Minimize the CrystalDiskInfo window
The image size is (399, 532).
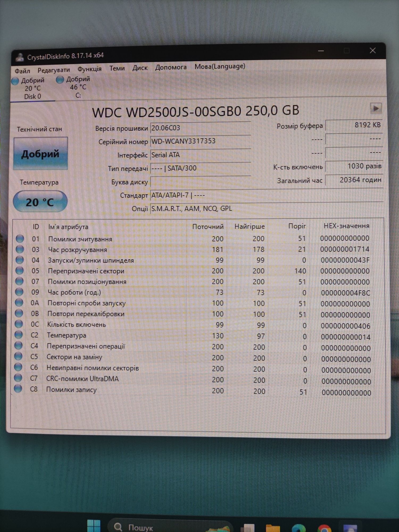pos(321,51)
